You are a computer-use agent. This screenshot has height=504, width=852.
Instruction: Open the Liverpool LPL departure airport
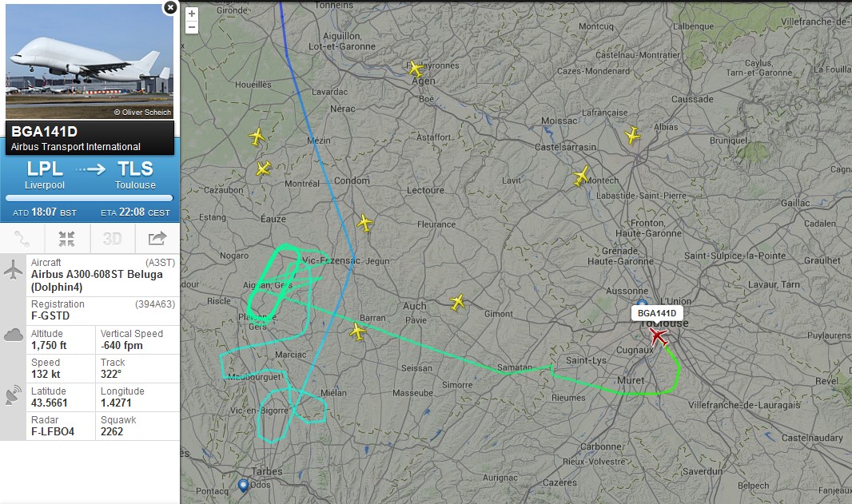tap(45, 176)
